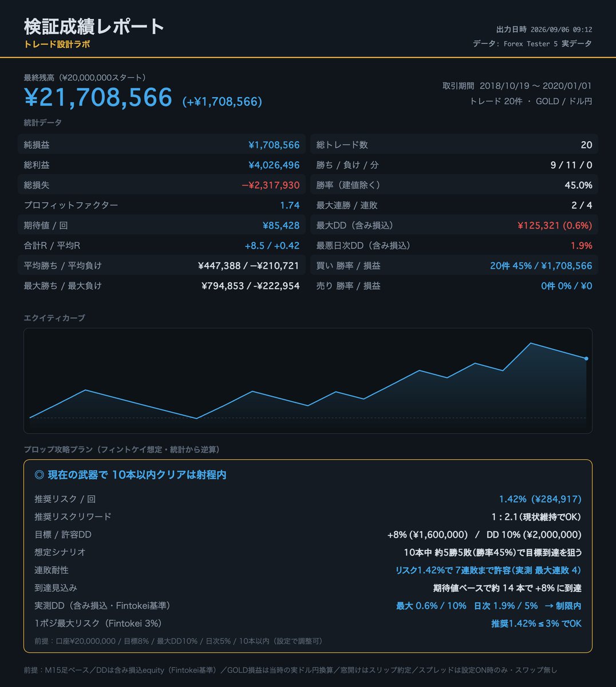Click the 勝率 value 45.0%
The image size is (616, 687).
(x=578, y=185)
